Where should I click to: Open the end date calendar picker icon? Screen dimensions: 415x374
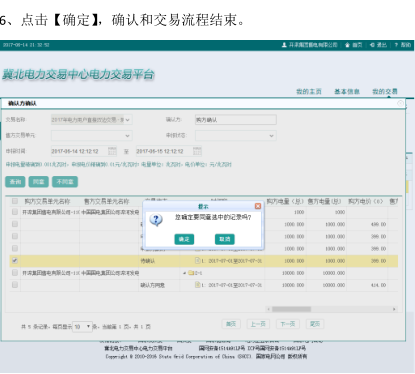click(197, 151)
